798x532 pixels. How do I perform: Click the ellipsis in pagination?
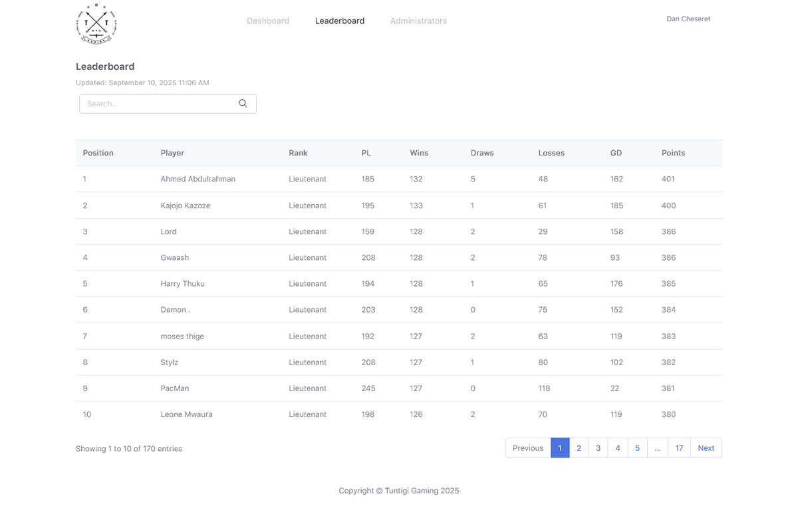tap(658, 448)
